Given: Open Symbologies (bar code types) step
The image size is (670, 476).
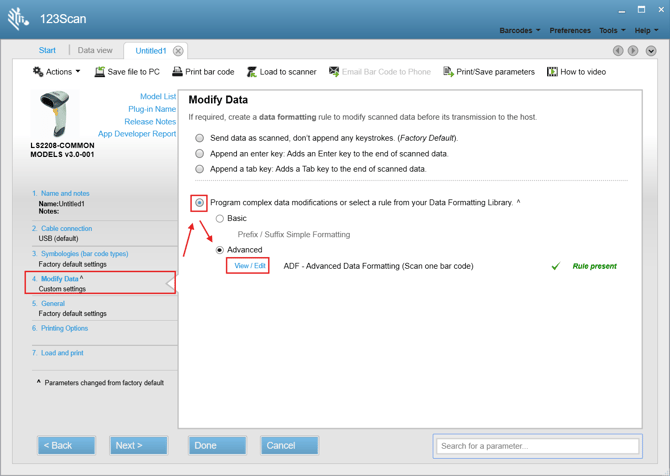Looking at the screenshot, I should click(84, 254).
